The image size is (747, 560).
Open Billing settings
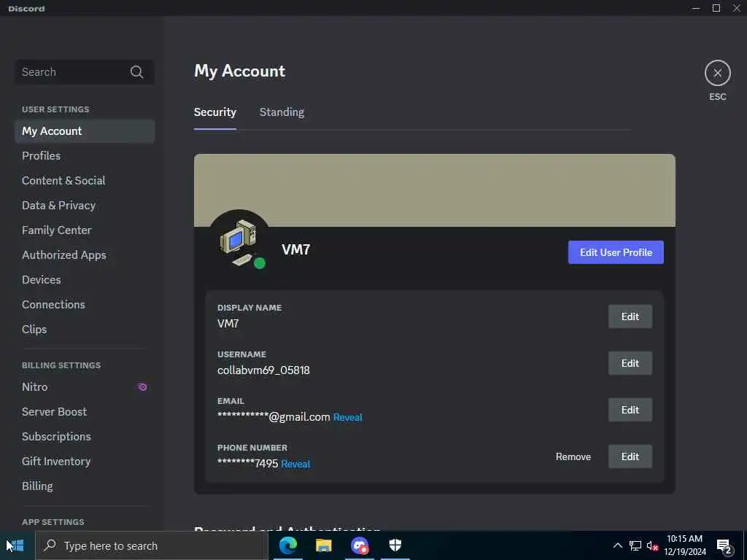tap(85, 486)
